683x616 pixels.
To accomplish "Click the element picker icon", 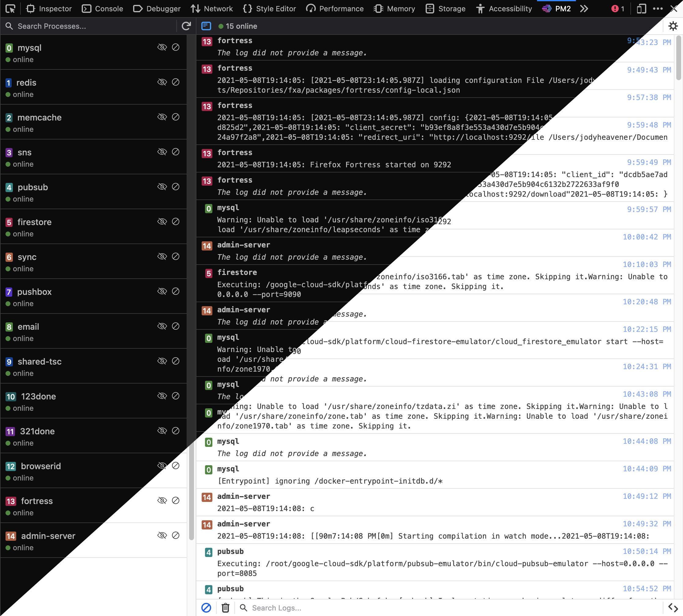I will tap(10, 9).
